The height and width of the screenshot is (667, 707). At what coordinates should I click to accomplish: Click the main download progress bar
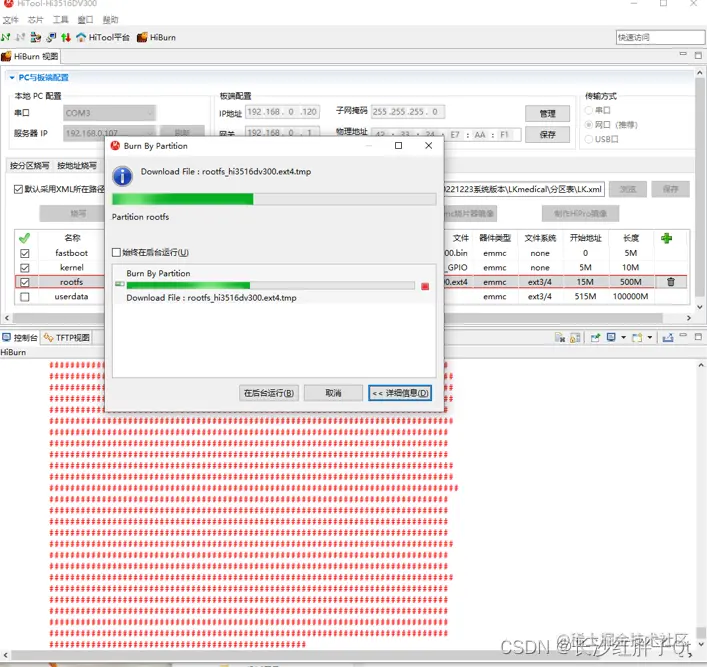pyautogui.click(x=274, y=199)
